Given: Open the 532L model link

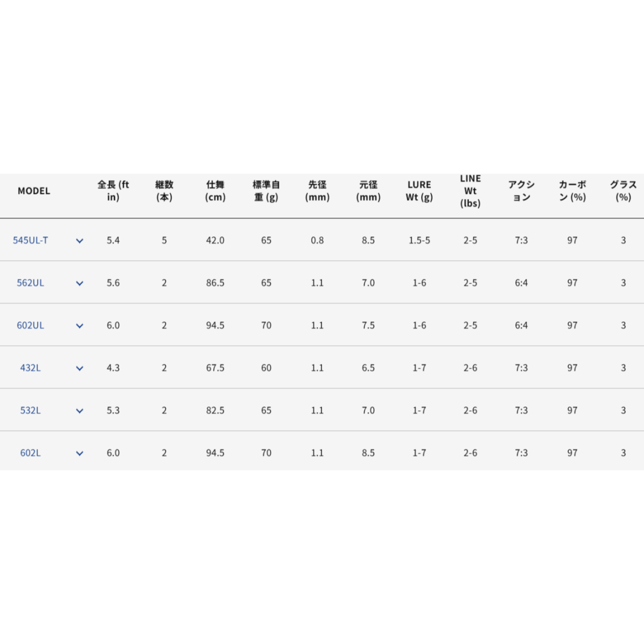Looking at the screenshot, I should 31,410.
